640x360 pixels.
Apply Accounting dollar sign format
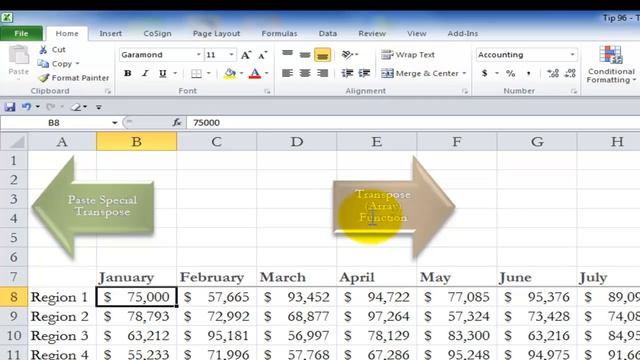coord(484,73)
